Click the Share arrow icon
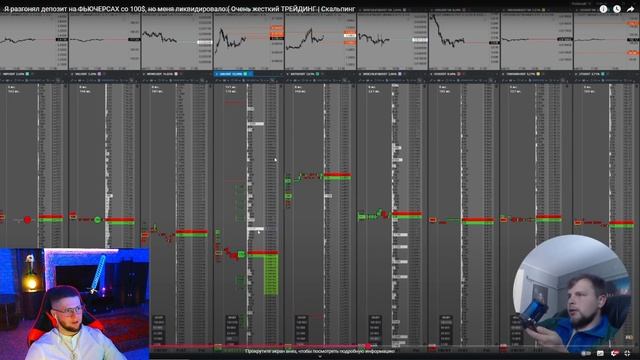Screen dimensions: 640x360 [630, 9]
